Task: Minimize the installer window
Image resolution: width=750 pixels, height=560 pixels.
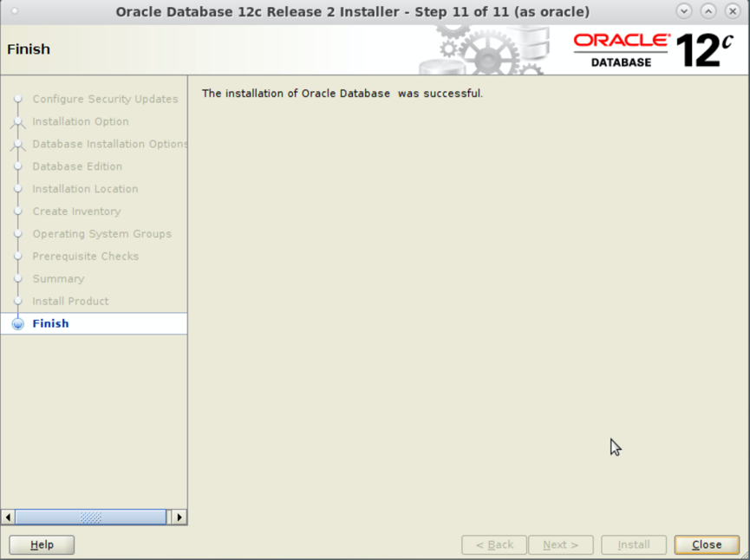Action: click(x=684, y=11)
